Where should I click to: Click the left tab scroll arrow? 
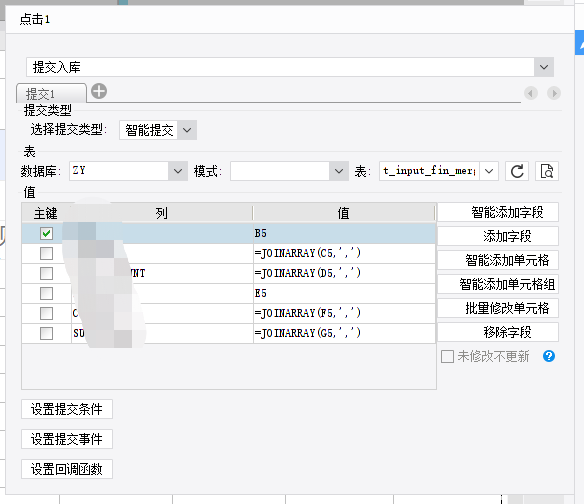pos(531,93)
